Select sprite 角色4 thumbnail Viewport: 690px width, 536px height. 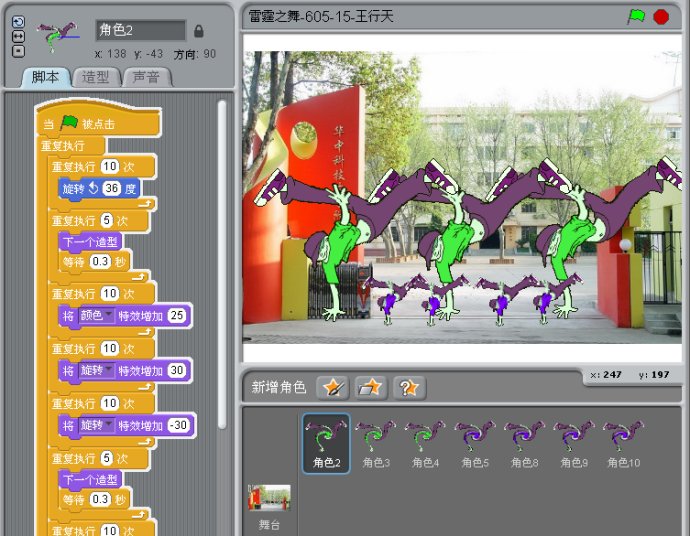click(x=425, y=443)
